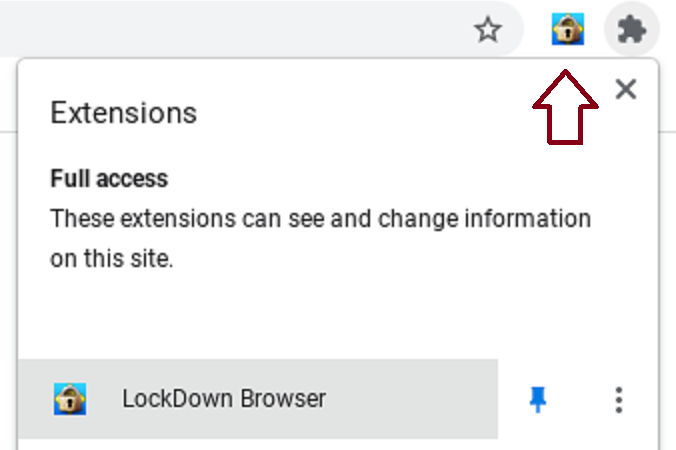Bookmark this page with the star icon

tap(488, 30)
